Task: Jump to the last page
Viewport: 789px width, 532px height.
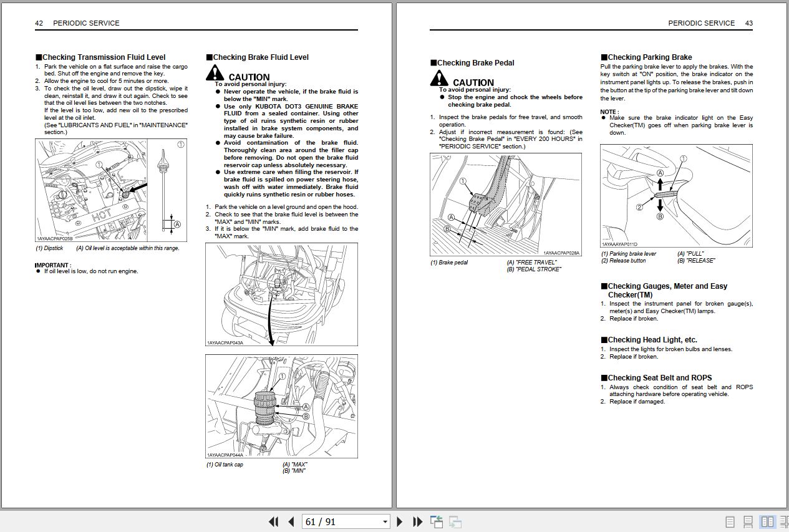Action: 418,521
